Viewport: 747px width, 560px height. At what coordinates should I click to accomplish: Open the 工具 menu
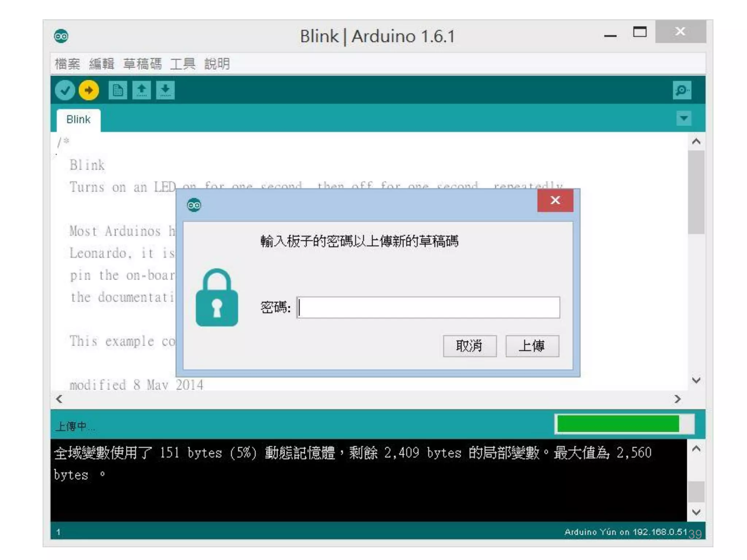pyautogui.click(x=183, y=64)
